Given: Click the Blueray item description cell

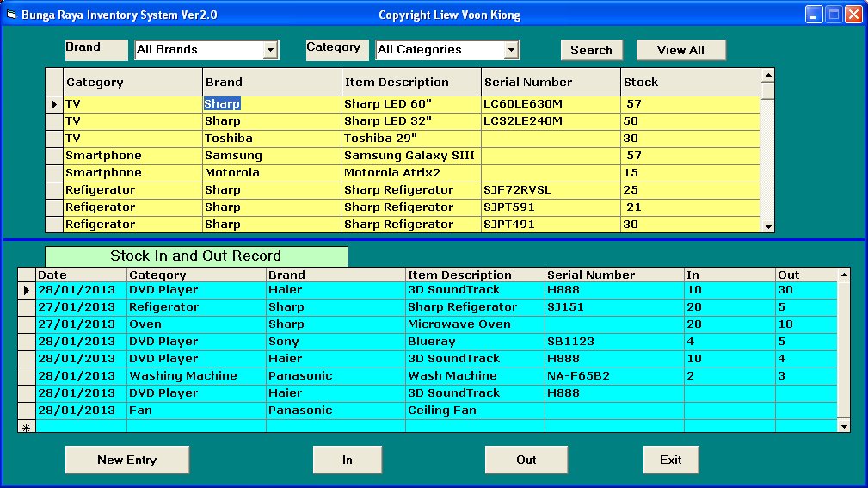Looking at the screenshot, I should (475, 342).
